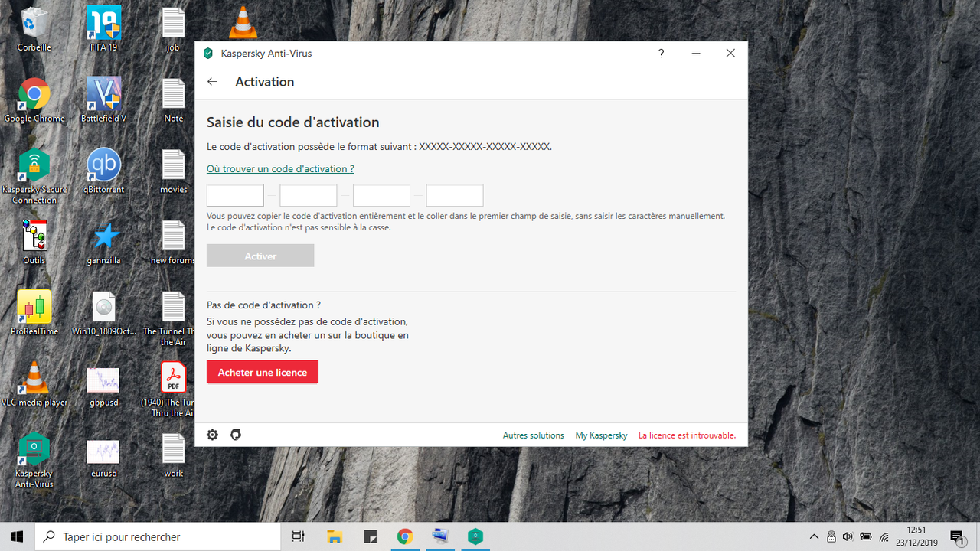Click the first activation code field
The width and height of the screenshot is (980, 551).
pyautogui.click(x=235, y=195)
